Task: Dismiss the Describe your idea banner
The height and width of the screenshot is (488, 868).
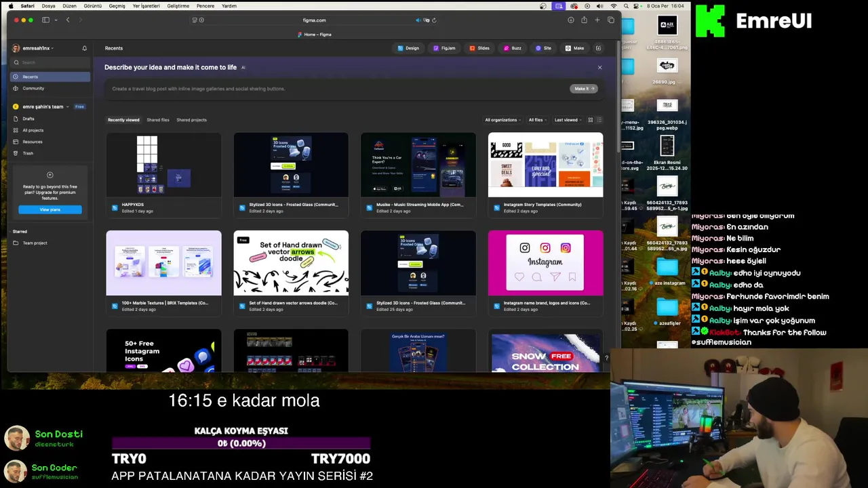Action: tap(599, 67)
